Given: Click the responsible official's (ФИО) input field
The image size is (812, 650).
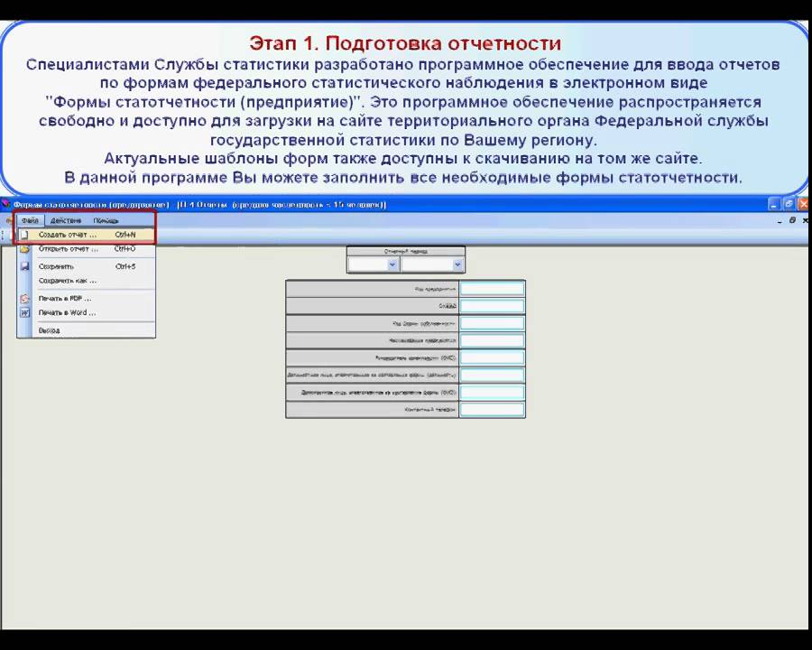Looking at the screenshot, I should [492, 393].
